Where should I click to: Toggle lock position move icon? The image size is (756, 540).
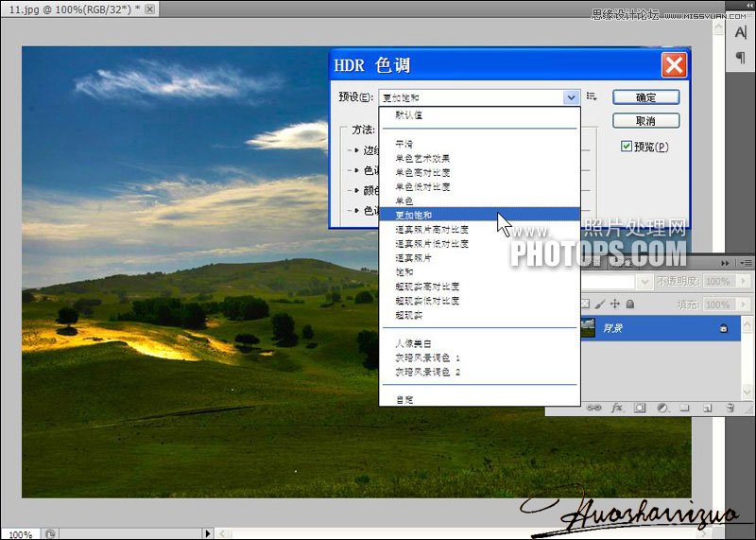615,304
